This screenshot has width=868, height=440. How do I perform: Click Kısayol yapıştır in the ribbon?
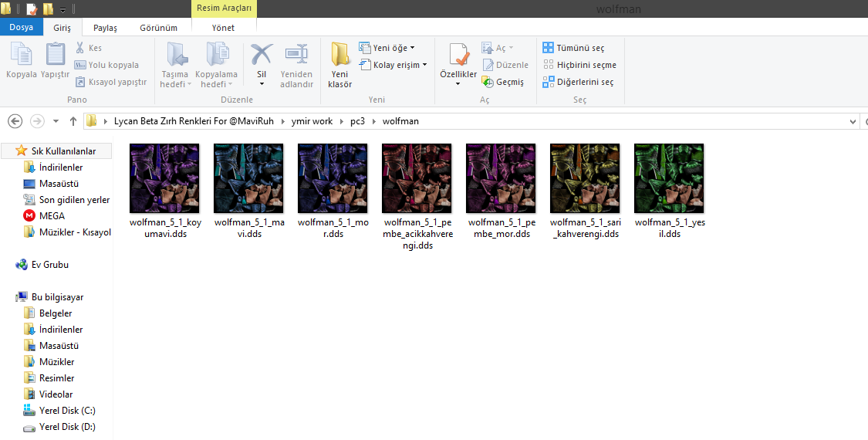[x=110, y=82]
